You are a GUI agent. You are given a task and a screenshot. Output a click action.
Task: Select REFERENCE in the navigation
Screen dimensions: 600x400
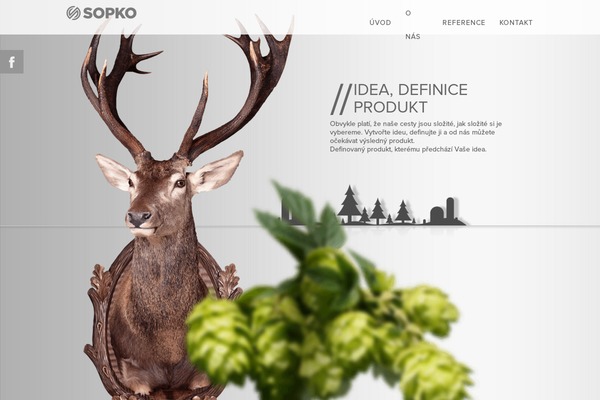pos(463,23)
